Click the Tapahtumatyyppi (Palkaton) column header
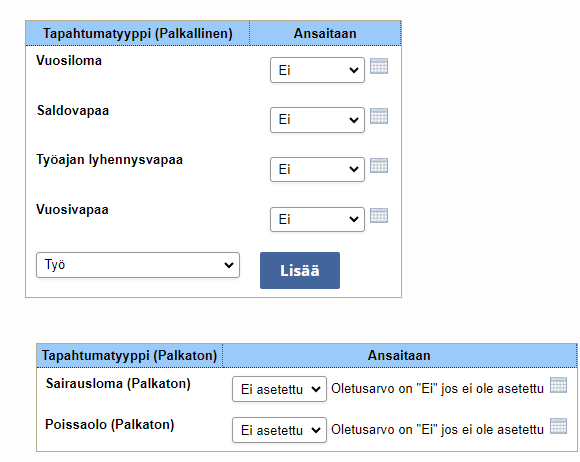This screenshot has width=580, height=462. (x=129, y=355)
